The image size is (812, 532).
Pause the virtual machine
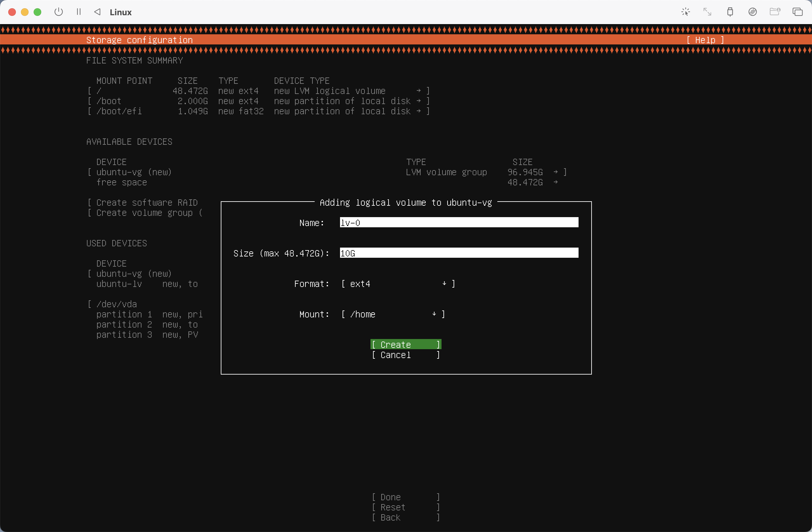click(79, 12)
